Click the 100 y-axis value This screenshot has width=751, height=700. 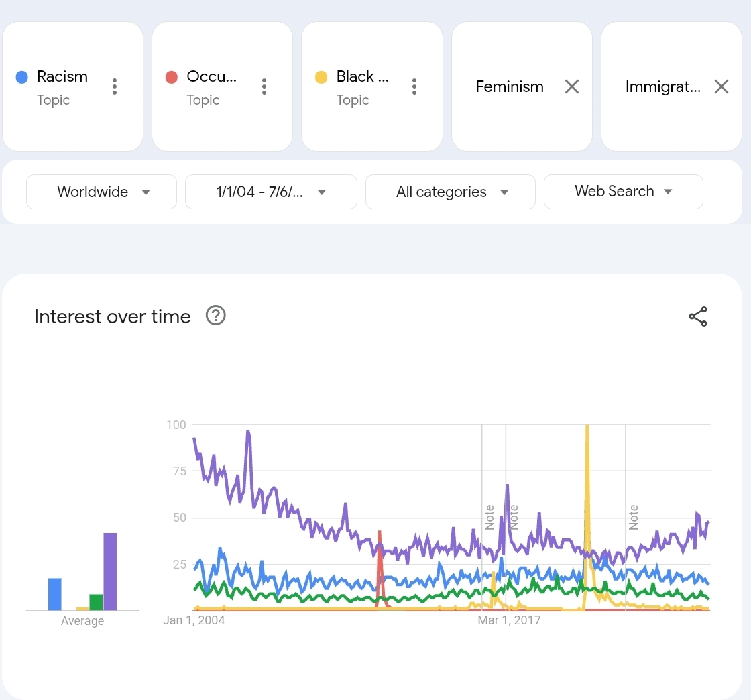176,424
